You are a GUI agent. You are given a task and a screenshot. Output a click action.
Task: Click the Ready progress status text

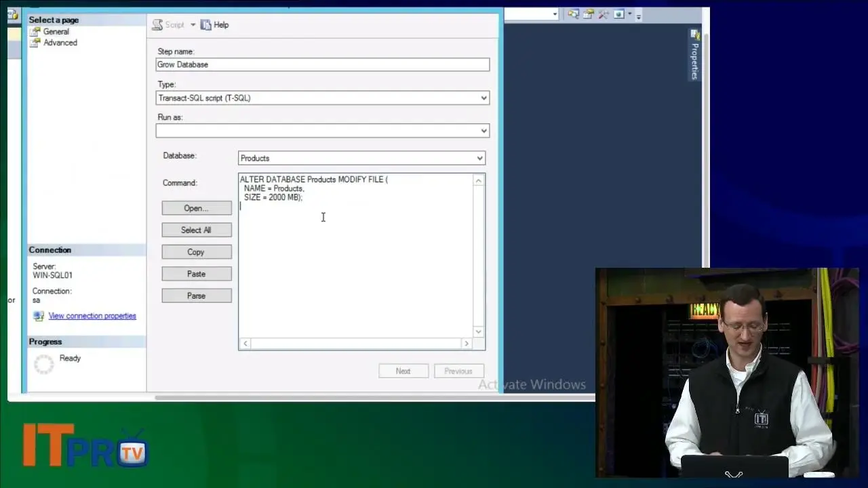tap(70, 358)
